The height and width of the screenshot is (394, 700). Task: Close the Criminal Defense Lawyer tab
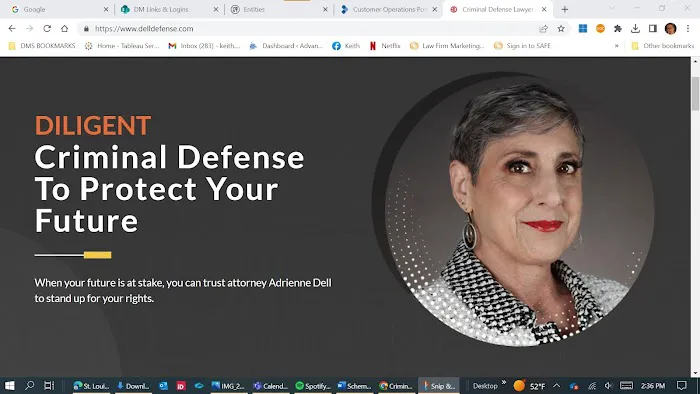coord(544,9)
